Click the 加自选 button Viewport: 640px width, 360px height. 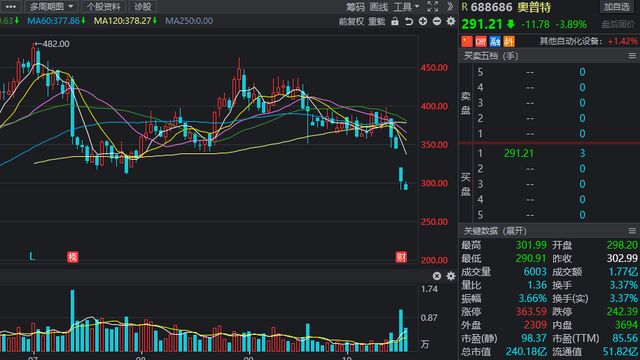(x=617, y=7)
